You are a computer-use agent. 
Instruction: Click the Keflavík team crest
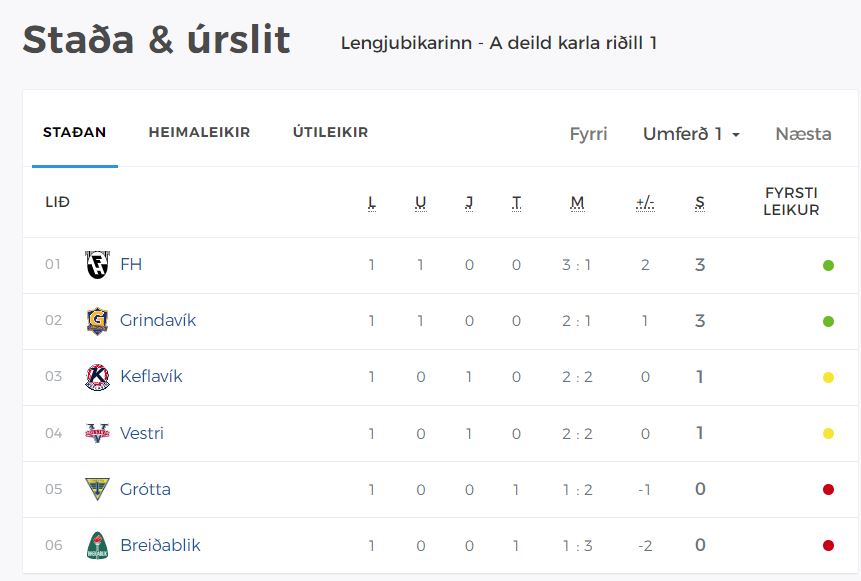tap(97, 377)
